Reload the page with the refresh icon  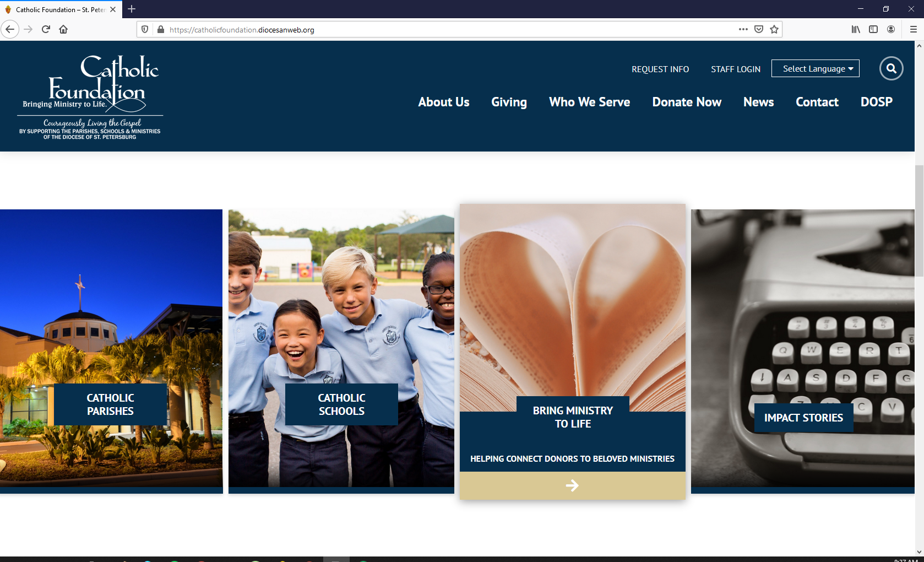[46, 30]
